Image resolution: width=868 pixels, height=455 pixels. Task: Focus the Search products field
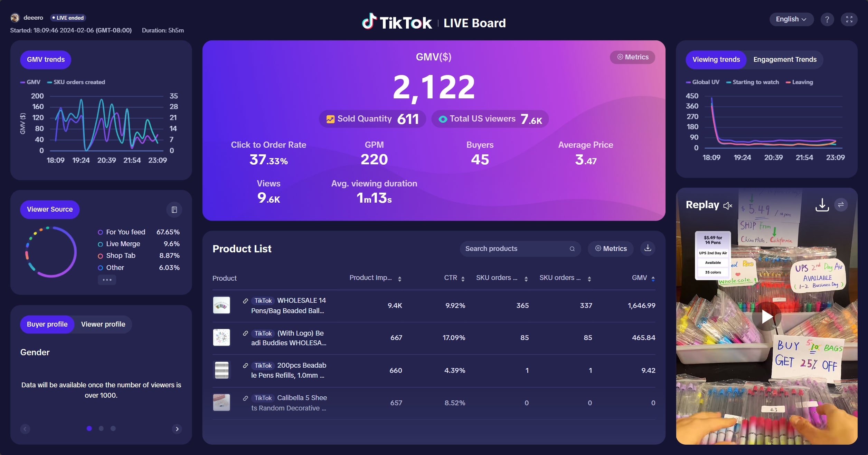(x=520, y=249)
